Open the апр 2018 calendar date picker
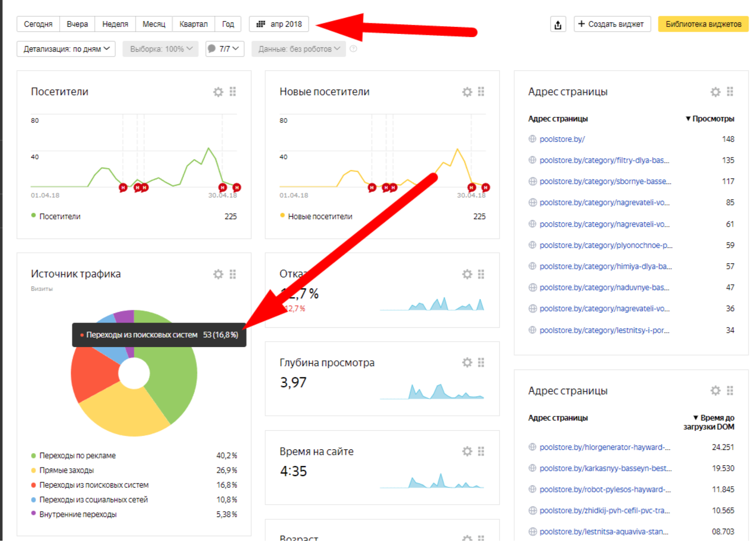 point(279,24)
